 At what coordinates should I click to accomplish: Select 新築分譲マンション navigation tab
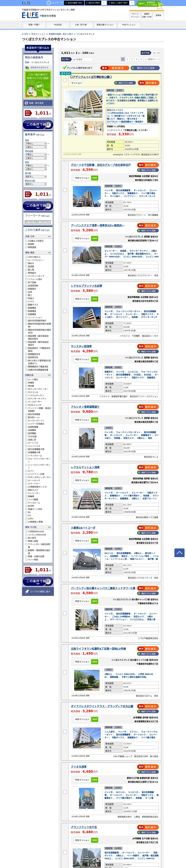point(105,25)
